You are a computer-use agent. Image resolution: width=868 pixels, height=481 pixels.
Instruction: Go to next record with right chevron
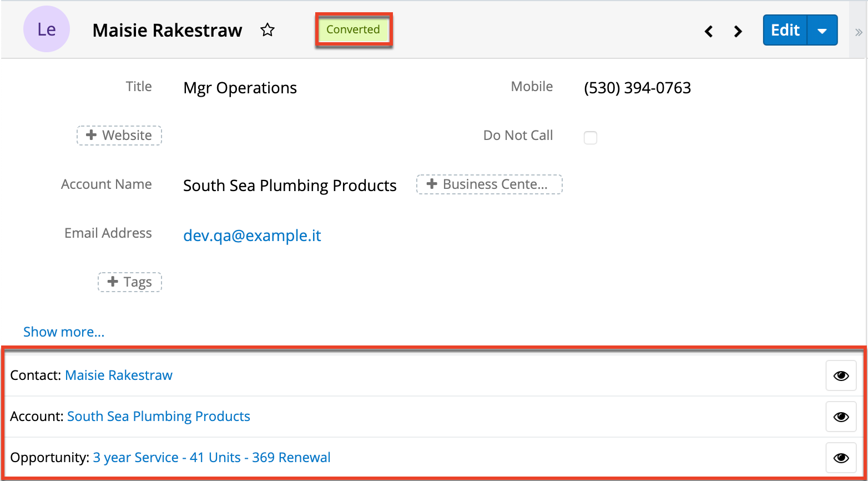(x=738, y=31)
